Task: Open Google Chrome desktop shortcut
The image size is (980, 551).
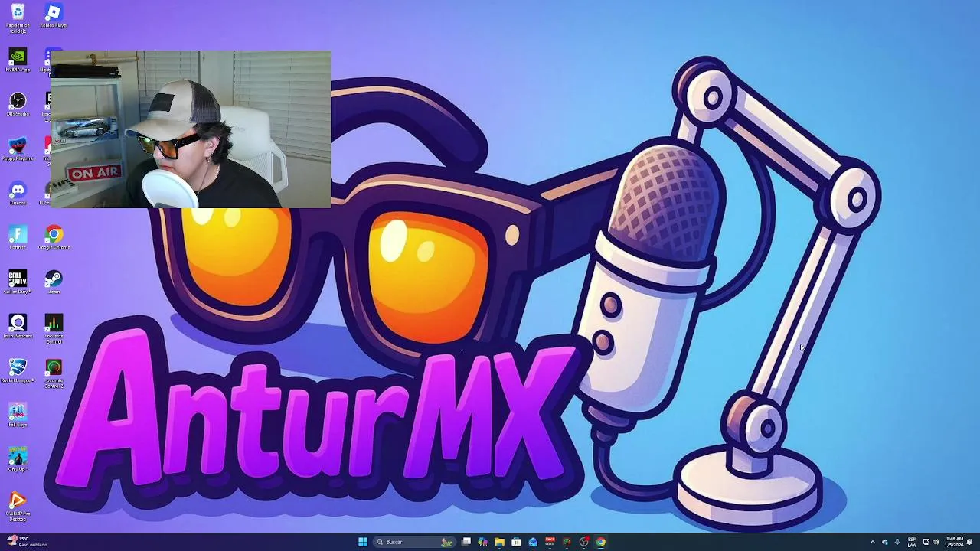Action: click(54, 237)
